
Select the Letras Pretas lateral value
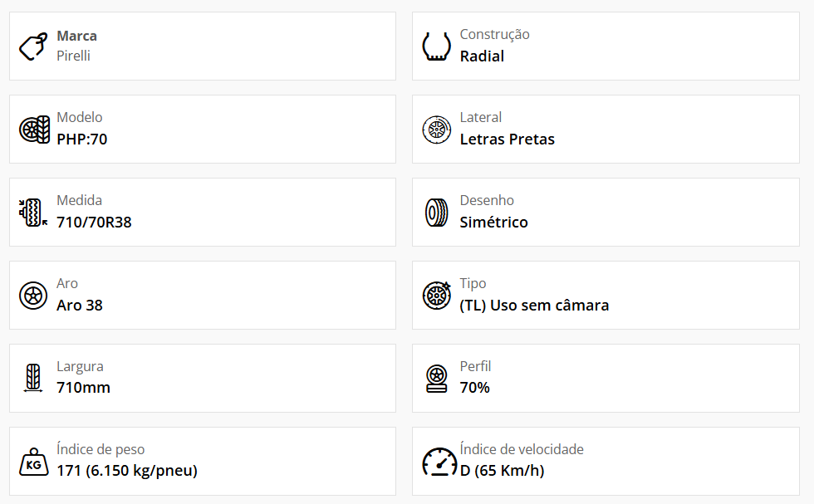pos(508,139)
